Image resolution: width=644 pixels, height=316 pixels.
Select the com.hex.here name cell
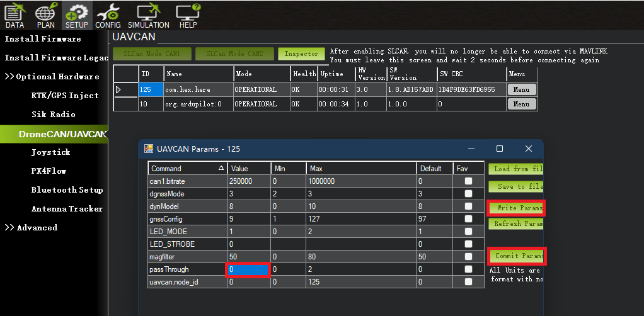(198, 89)
